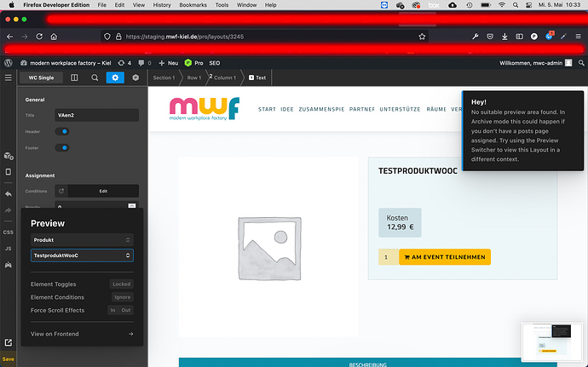Screen dimensions: 588x367
Task: Open the Pro admin bar menu
Action: 194,63
